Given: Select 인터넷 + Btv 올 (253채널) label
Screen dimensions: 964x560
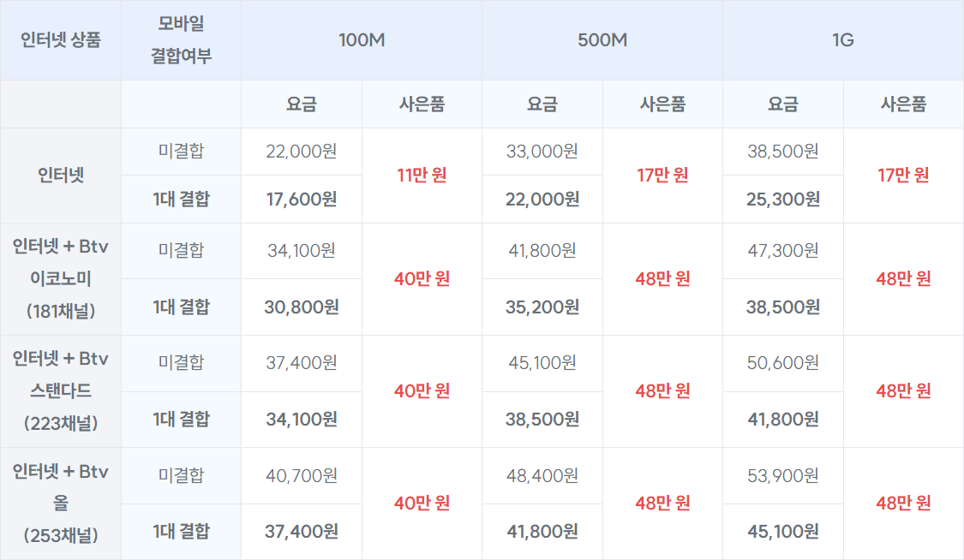Looking at the screenshot, I should [61, 503].
